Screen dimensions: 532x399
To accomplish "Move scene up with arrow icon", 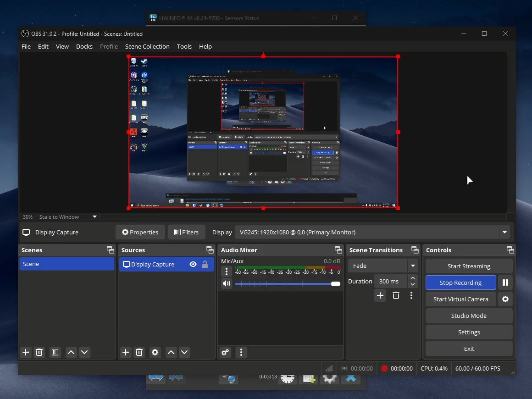I will tap(71, 352).
